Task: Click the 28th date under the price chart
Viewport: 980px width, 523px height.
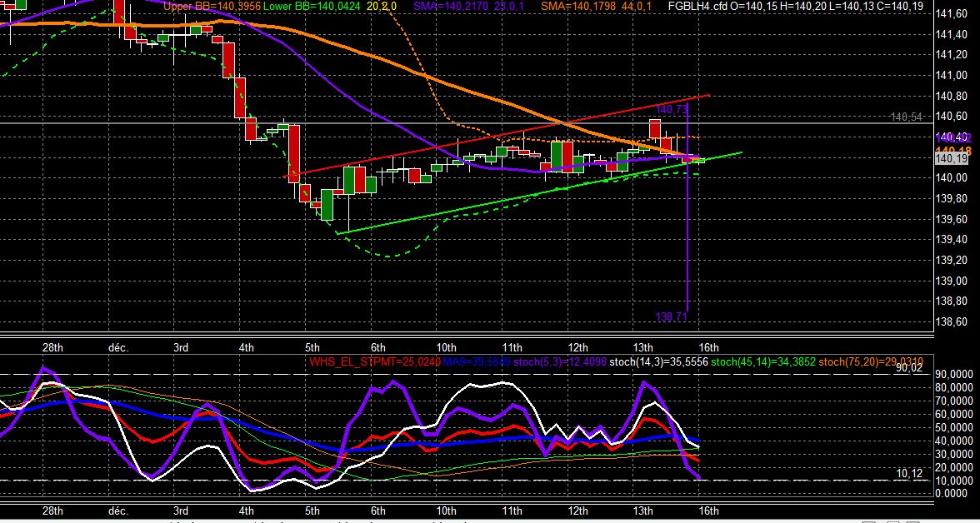Action: [x=52, y=348]
